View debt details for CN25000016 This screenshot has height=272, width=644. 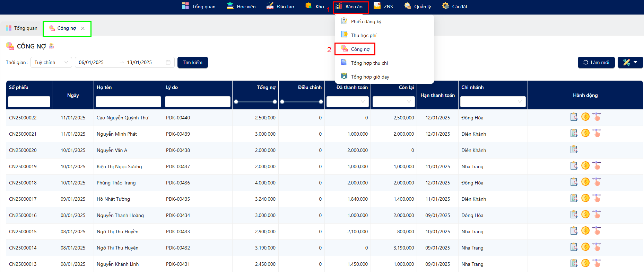pos(574,215)
